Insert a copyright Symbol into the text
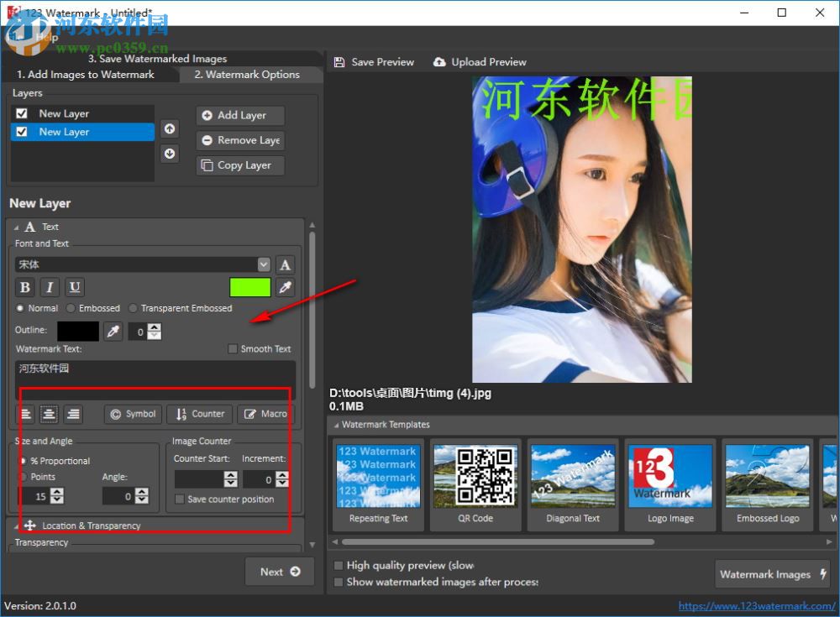Image resolution: width=840 pixels, height=617 pixels. (132, 413)
